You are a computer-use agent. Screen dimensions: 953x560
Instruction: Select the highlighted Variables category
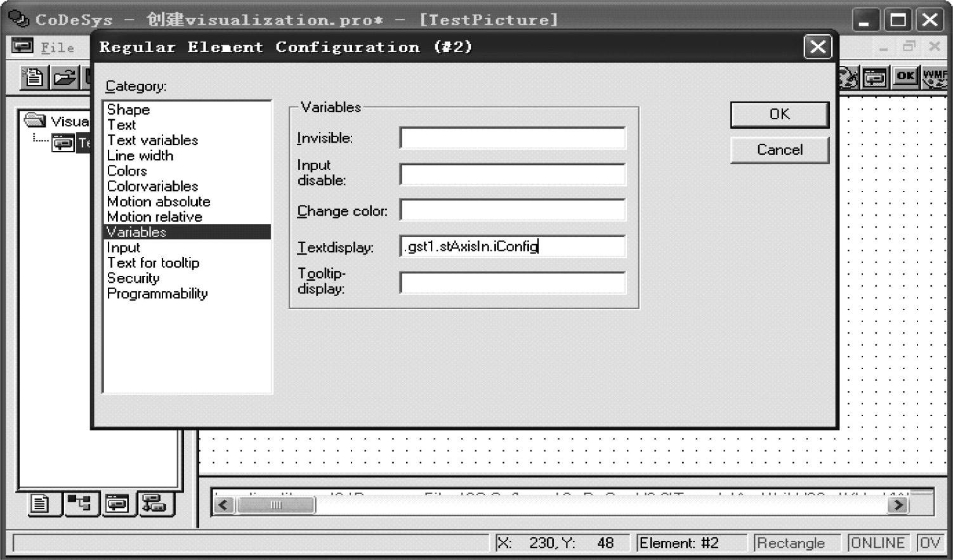pyautogui.click(x=188, y=231)
